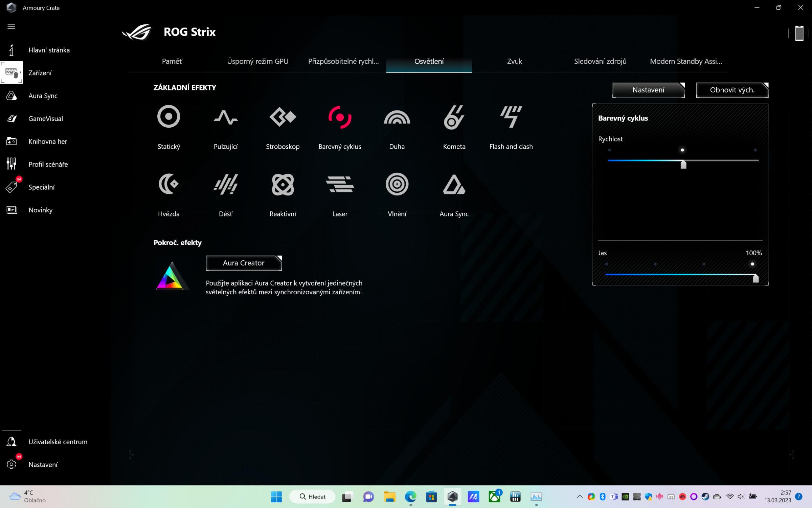Select the Barevný cyklus effect
Viewport: 812px width, 508px height.
[x=340, y=117]
